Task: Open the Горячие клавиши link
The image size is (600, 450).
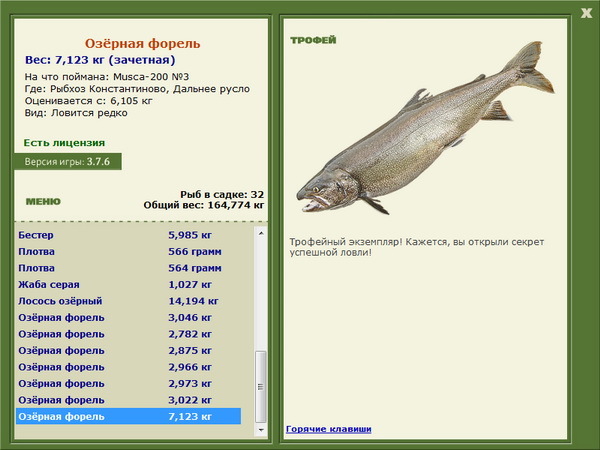Action: pos(329,429)
